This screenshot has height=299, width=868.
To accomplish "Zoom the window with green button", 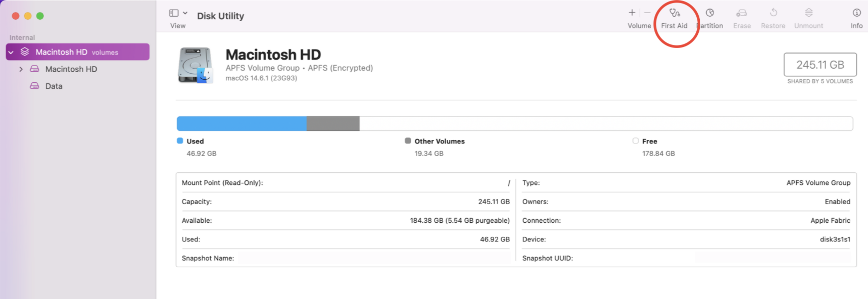I will (x=40, y=16).
